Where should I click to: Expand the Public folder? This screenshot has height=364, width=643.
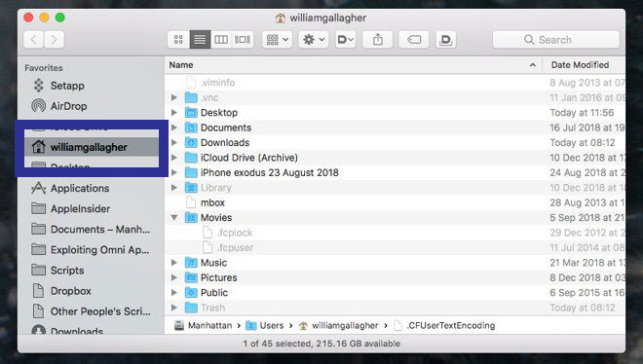[174, 292]
